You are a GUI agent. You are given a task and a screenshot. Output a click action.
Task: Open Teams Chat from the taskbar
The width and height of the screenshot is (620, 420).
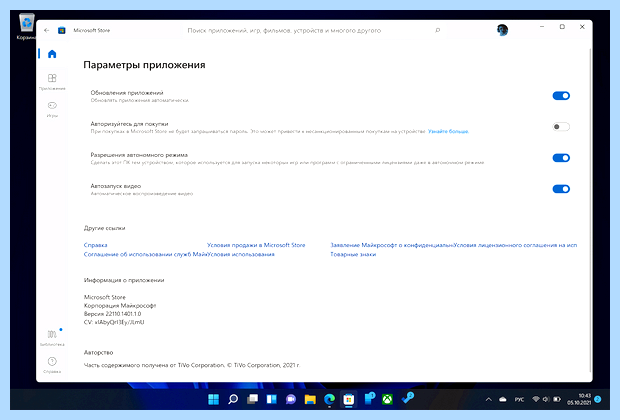coord(291,399)
